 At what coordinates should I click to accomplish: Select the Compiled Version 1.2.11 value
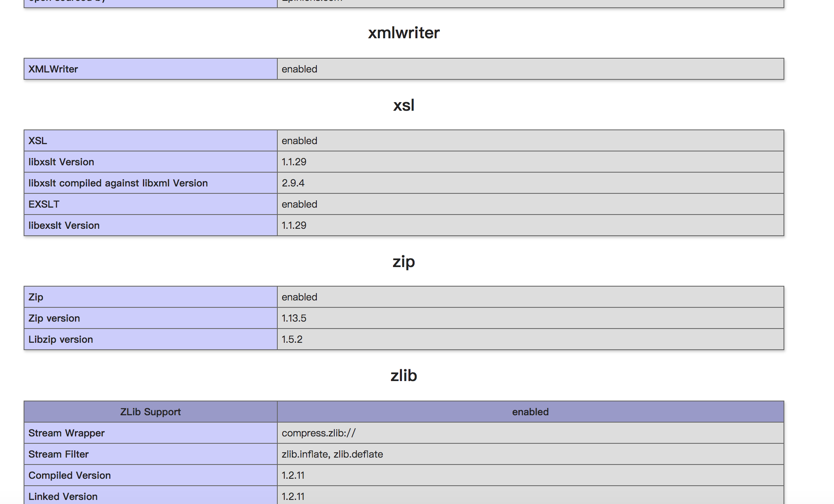(294, 475)
